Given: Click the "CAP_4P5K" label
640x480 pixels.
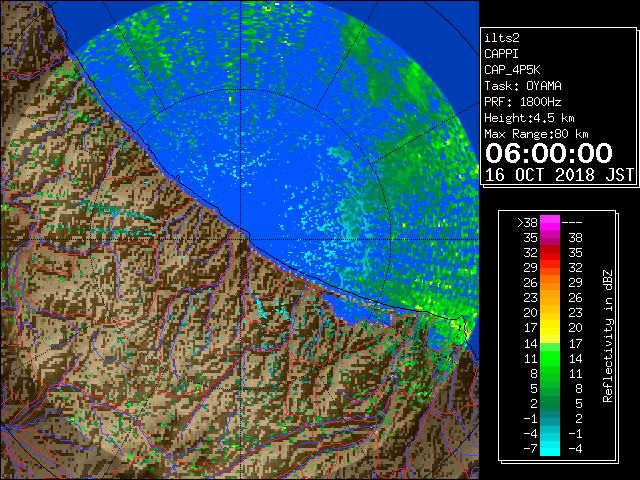Looking at the screenshot, I should (512, 70).
